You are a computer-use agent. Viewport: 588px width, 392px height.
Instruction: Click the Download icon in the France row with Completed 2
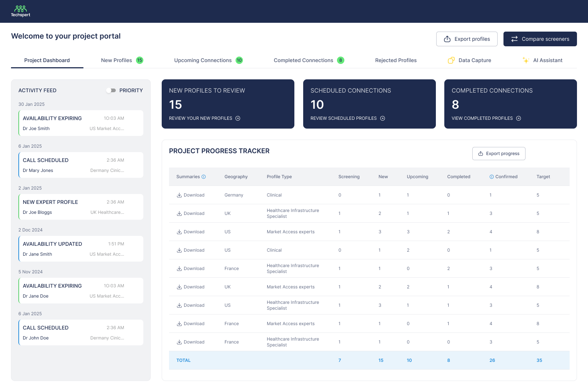[x=179, y=269]
